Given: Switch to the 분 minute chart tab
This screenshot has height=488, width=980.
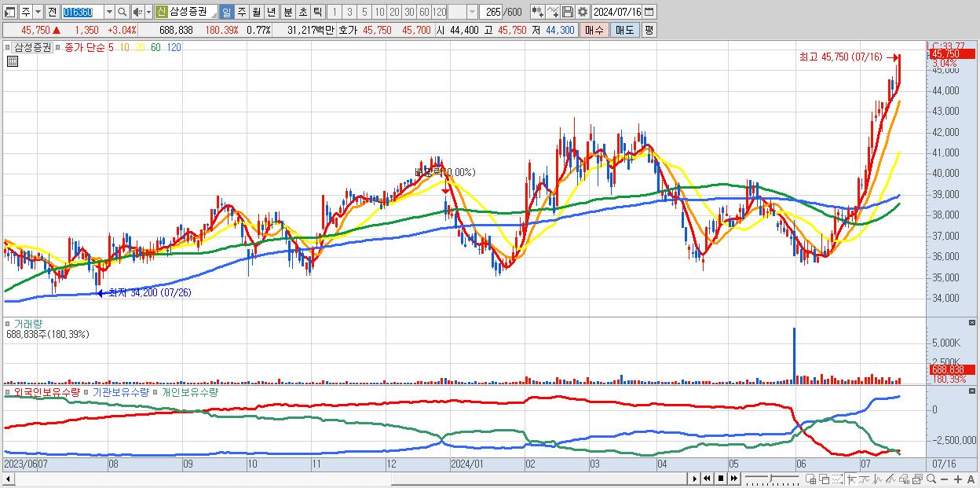Looking at the screenshot, I should 288,12.
